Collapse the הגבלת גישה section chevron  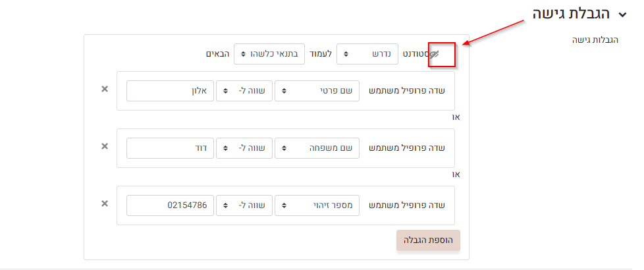(622, 14)
